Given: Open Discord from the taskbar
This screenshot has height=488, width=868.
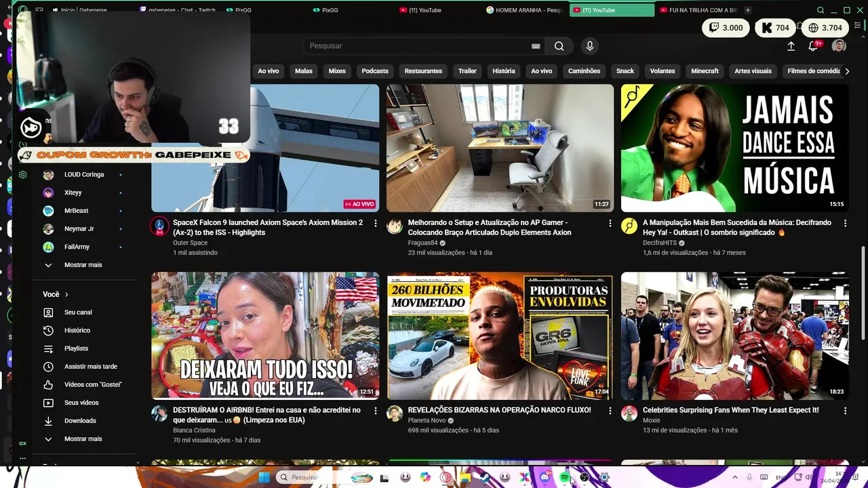Looking at the screenshot, I should point(545,477).
